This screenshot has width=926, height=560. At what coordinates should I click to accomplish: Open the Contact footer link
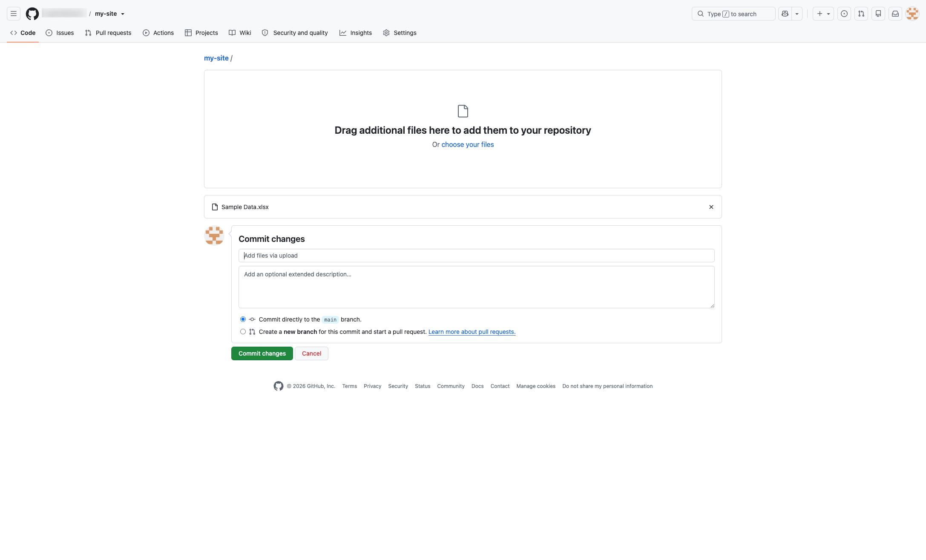(500, 386)
